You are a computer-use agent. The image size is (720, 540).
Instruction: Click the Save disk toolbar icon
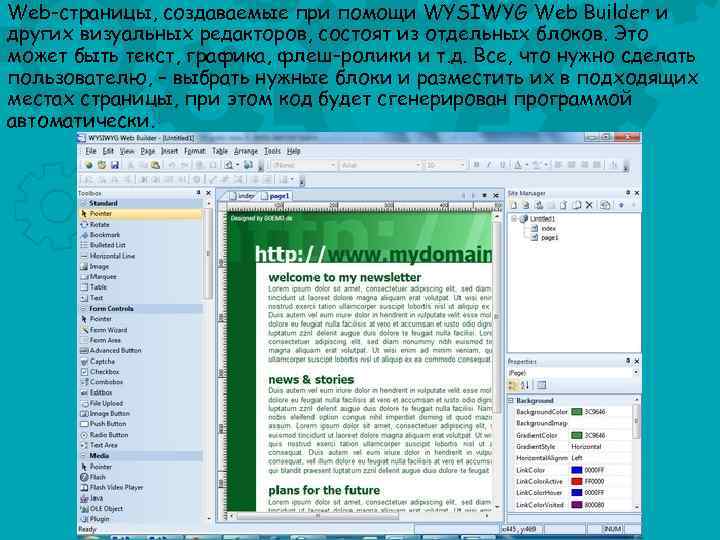(115, 165)
